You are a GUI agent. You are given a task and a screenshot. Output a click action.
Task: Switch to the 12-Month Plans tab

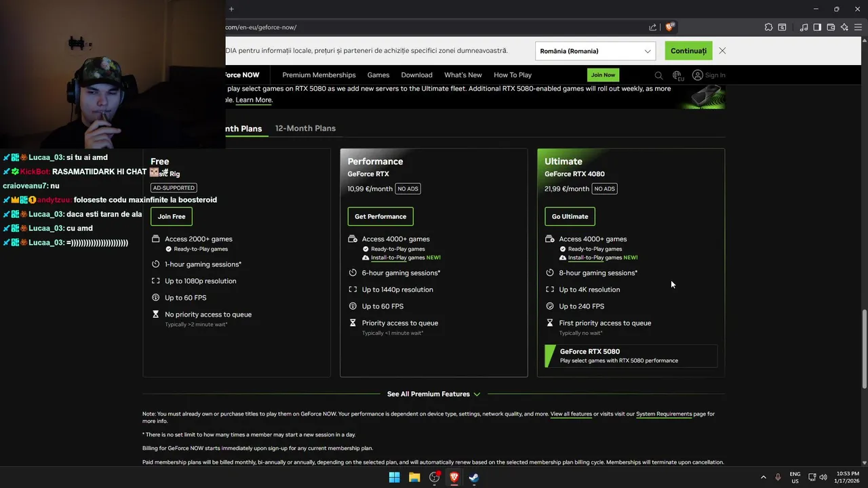pyautogui.click(x=305, y=128)
